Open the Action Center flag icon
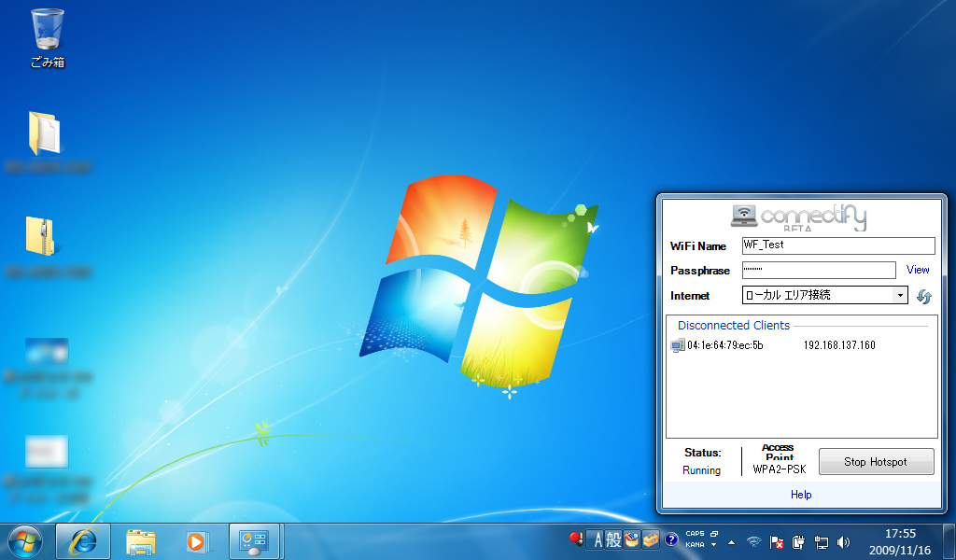 pos(776,541)
